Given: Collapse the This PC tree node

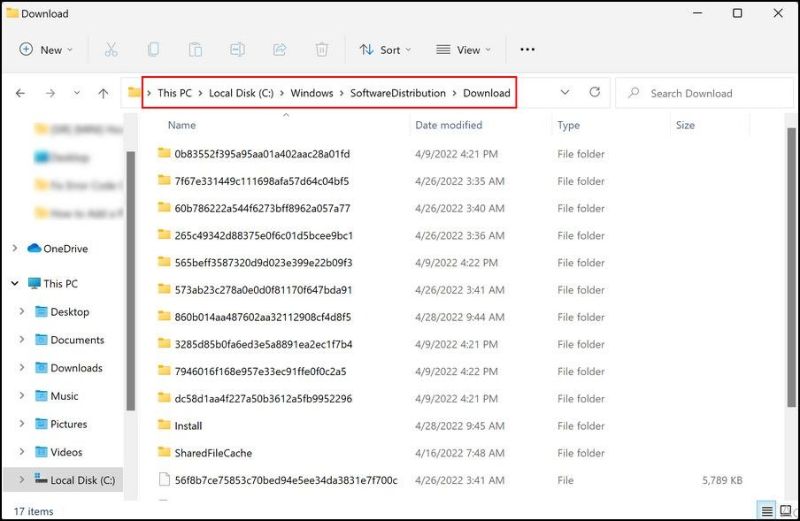Looking at the screenshot, I should pos(15,283).
